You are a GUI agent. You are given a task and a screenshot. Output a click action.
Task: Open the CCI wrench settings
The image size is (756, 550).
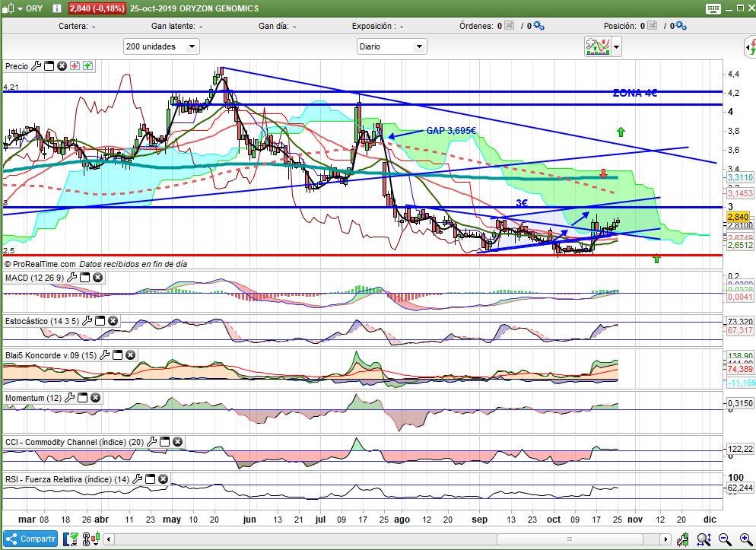click(x=152, y=441)
